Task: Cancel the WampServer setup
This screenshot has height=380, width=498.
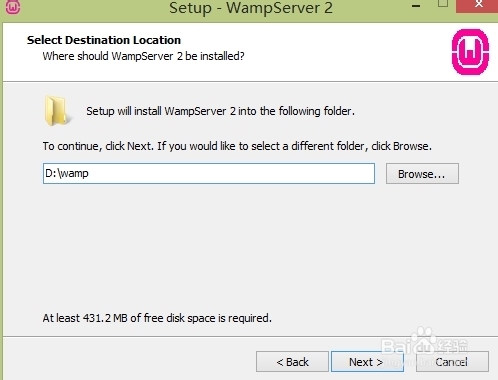Action: 452,362
